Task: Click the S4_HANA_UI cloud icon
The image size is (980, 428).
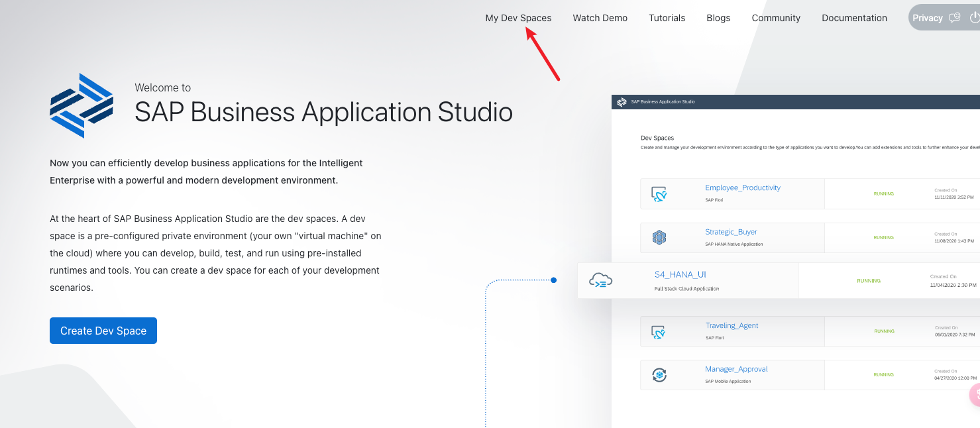Action: (600, 280)
